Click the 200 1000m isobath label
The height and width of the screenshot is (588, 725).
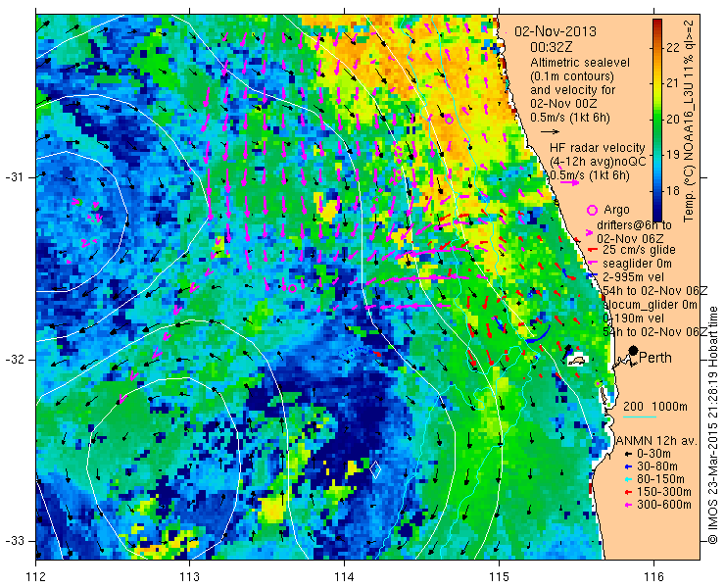[x=655, y=407]
